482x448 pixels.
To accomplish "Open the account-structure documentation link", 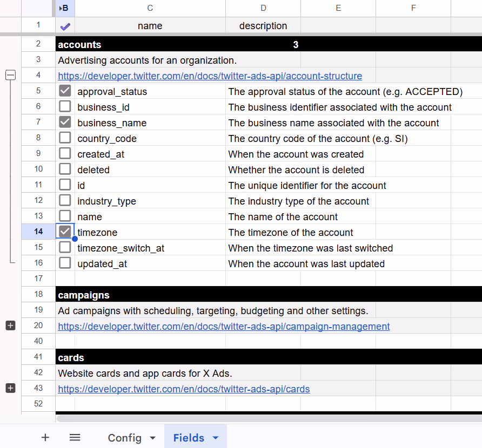I will pos(209,76).
